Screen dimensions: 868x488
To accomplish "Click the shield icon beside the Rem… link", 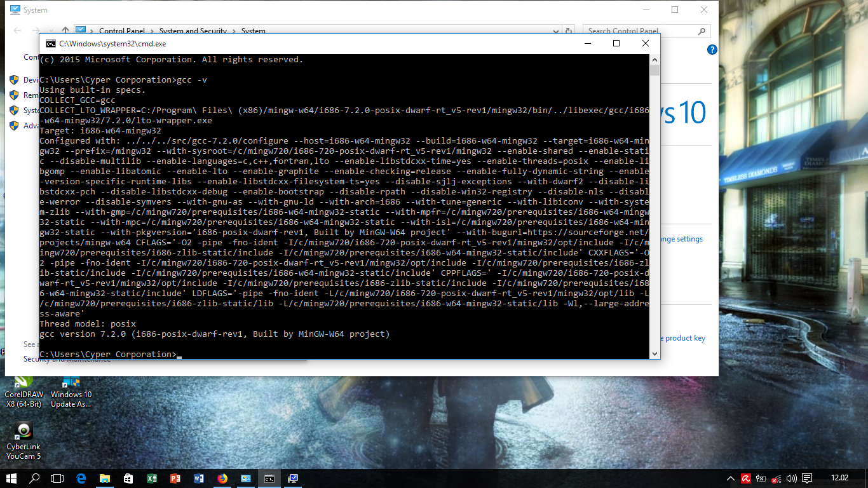I will (14, 95).
